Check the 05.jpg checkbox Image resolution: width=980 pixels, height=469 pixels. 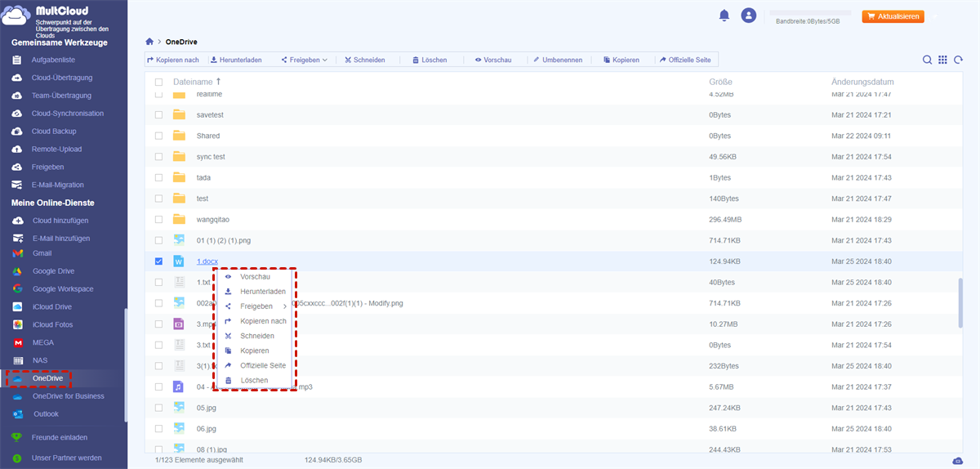click(158, 408)
